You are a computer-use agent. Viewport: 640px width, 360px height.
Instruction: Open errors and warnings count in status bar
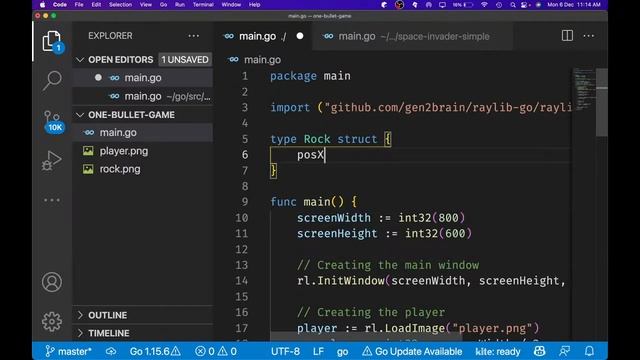coord(216,351)
